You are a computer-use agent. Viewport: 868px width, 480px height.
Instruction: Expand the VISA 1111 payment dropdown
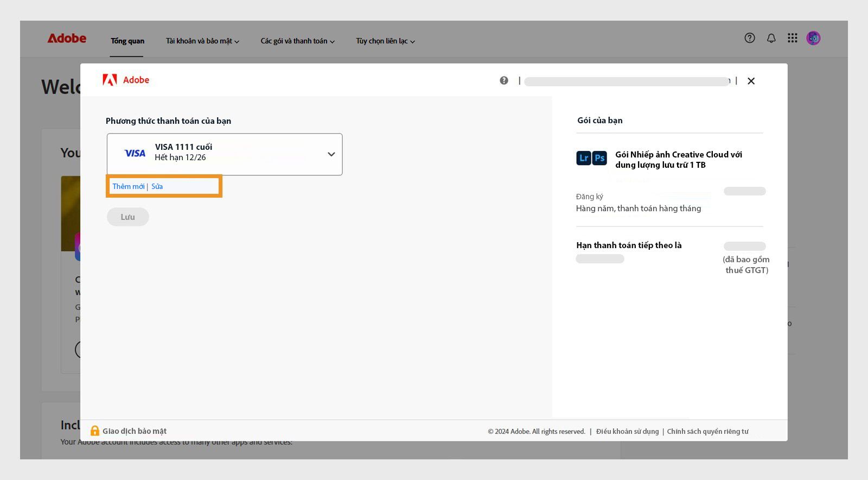coord(331,154)
